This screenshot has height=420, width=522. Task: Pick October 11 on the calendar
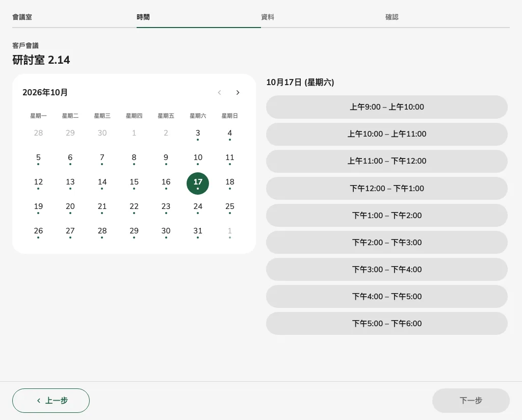(x=230, y=159)
